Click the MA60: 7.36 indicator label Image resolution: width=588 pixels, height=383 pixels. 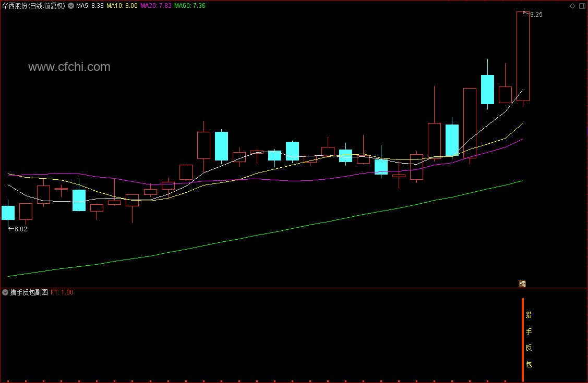tap(190, 6)
